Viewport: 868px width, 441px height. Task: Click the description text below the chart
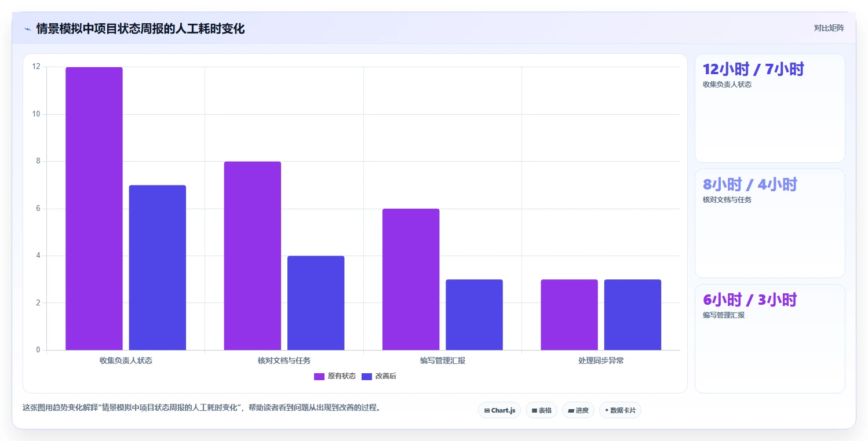coord(203,407)
